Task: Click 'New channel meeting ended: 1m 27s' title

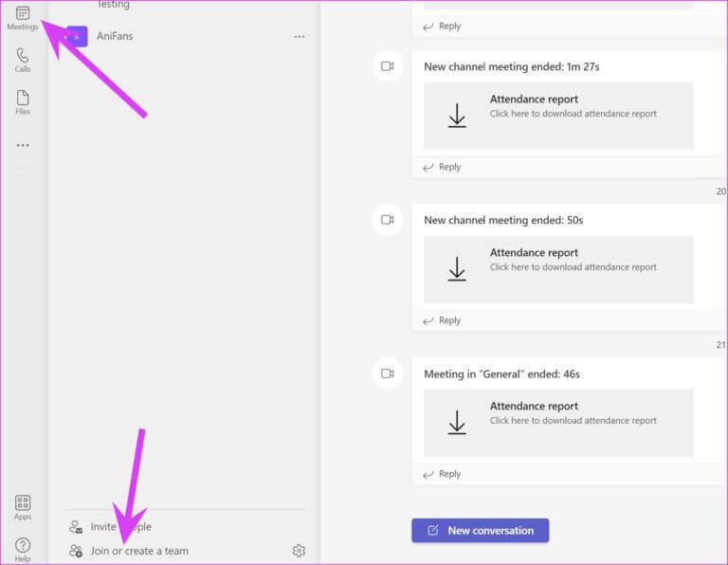Action: pos(512,67)
